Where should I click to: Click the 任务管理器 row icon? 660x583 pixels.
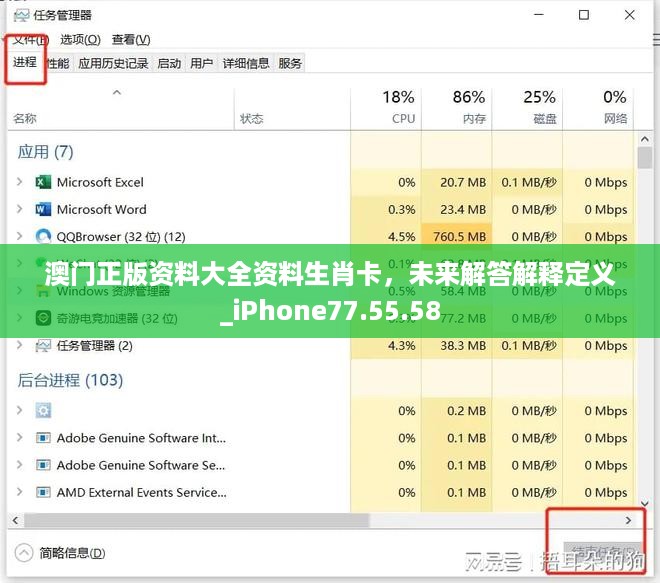point(43,346)
